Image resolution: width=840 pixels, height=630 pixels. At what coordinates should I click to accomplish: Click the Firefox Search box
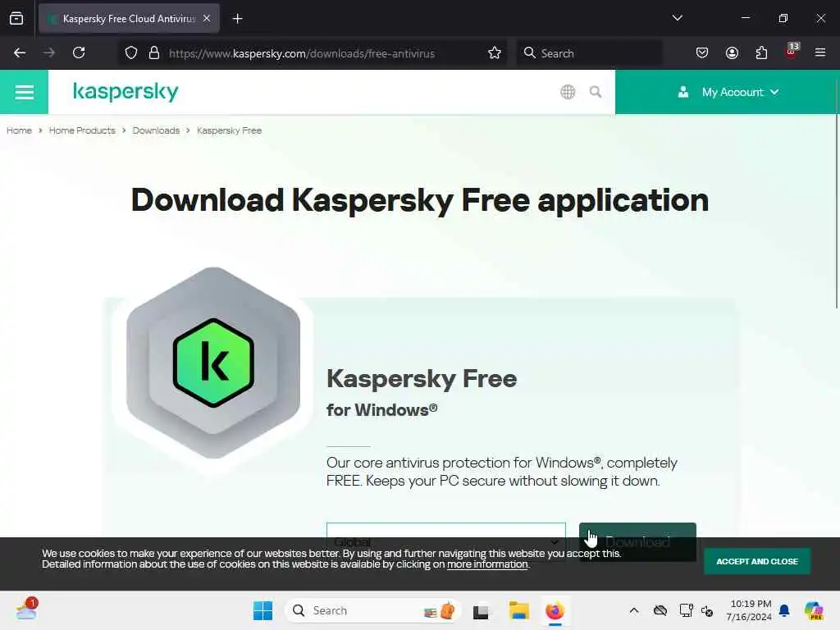[x=589, y=53]
